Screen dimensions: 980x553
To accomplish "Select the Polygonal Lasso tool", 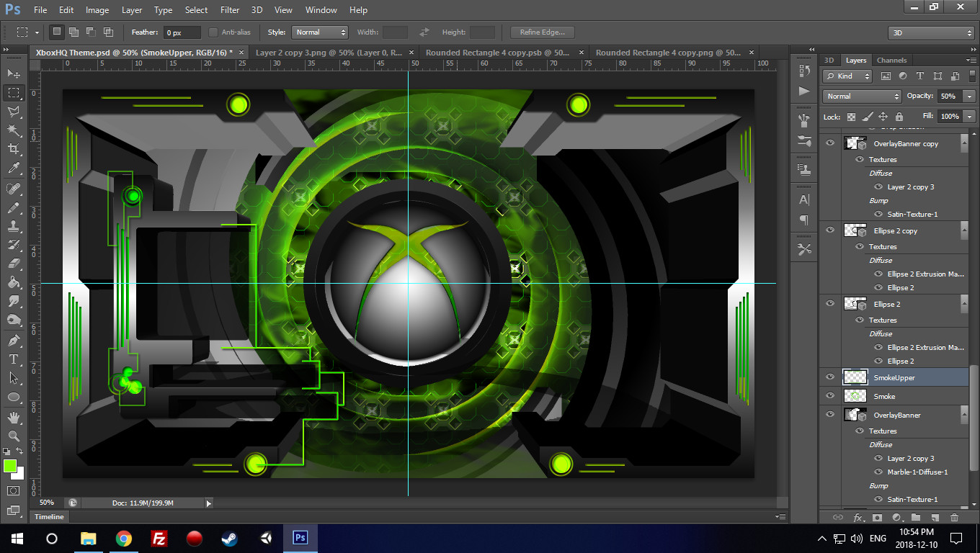I will pos(14,112).
